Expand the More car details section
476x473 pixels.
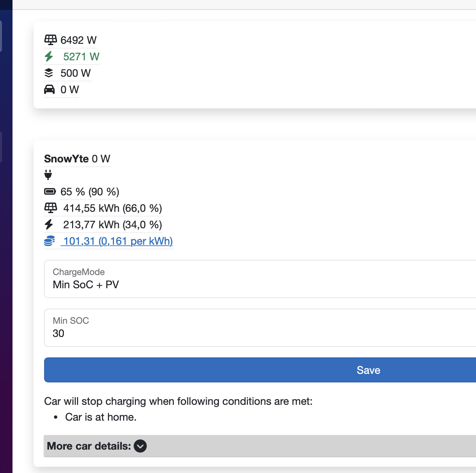260,446
